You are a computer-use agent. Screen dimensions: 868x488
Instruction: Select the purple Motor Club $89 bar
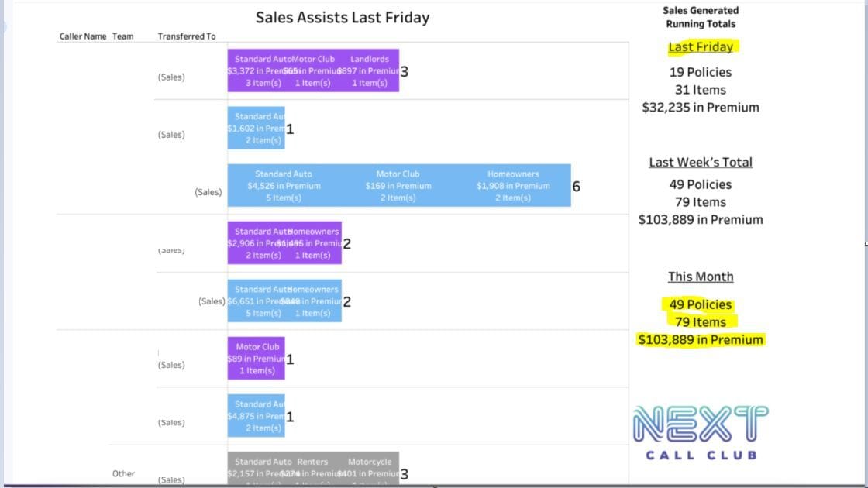pyautogui.click(x=257, y=358)
